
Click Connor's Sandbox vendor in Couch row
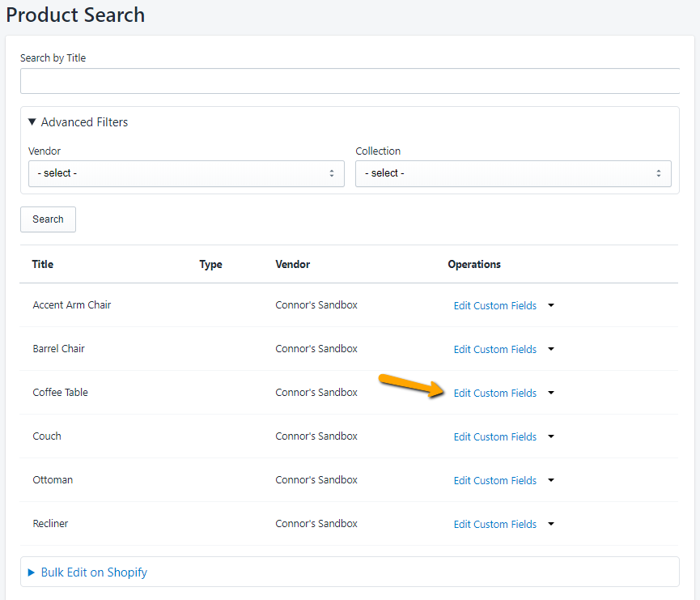point(316,436)
